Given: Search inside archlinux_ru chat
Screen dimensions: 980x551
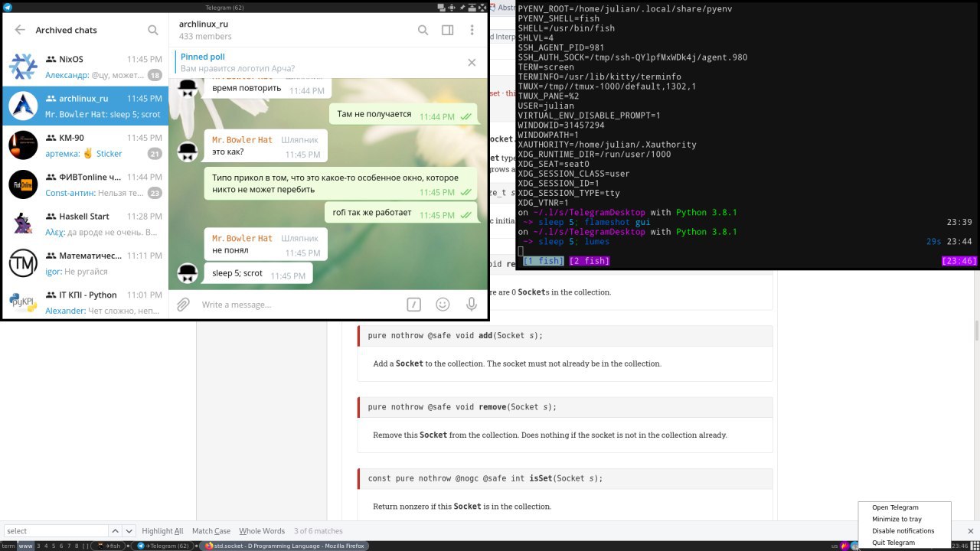Looking at the screenshot, I should tap(423, 30).
